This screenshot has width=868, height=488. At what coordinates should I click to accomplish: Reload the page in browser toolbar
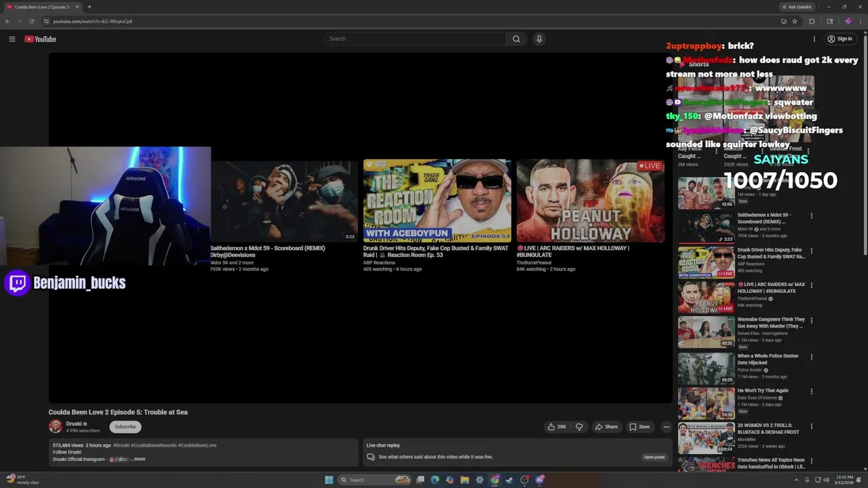pyautogui.click(x=31, y=21)
